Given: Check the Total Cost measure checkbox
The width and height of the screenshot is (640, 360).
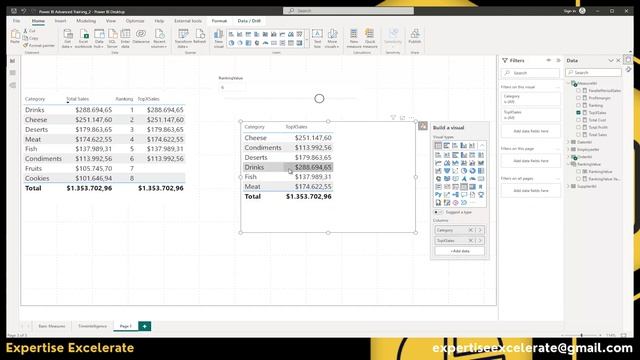Looking at the screenshot, I should point(578,120).
